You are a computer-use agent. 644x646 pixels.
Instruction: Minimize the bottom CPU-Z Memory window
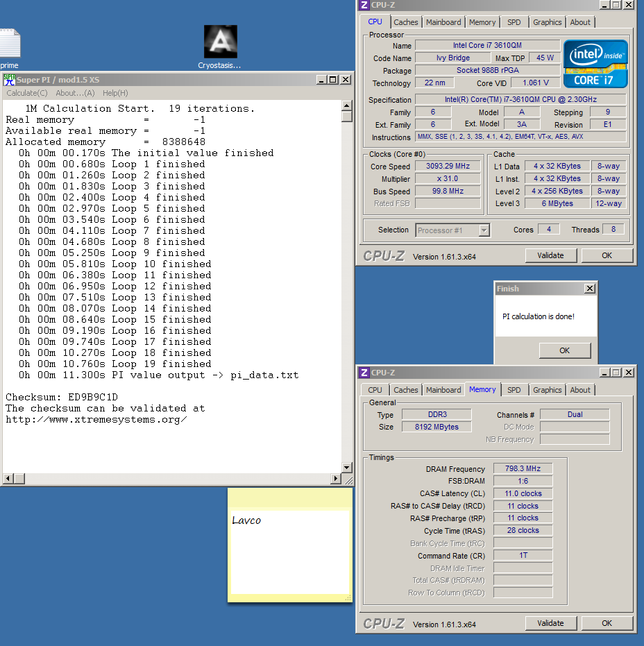coord(604,373)
